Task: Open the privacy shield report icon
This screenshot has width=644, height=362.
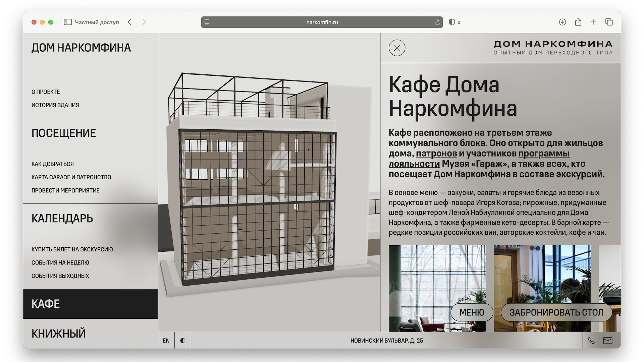Action: click(x=452, y=22)
